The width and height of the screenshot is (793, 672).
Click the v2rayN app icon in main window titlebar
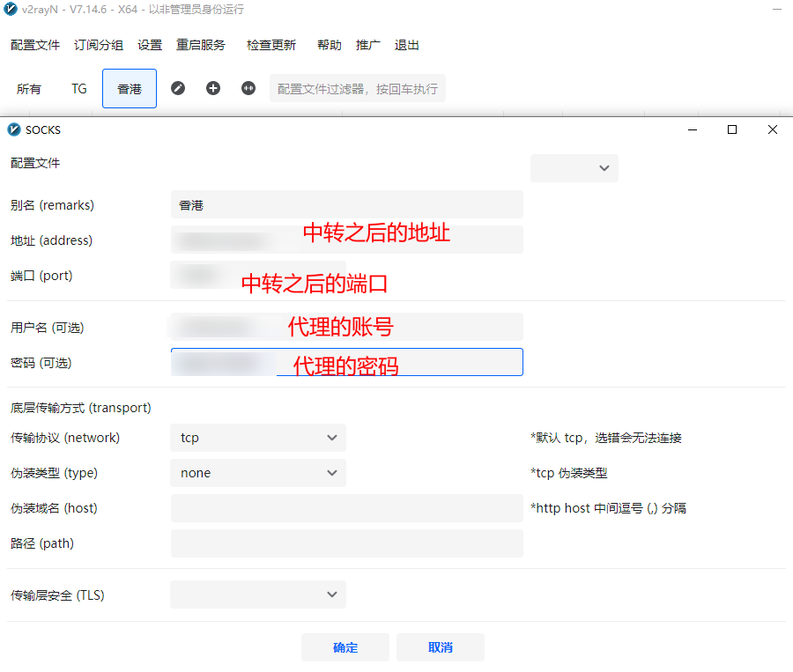coord(11,10)
